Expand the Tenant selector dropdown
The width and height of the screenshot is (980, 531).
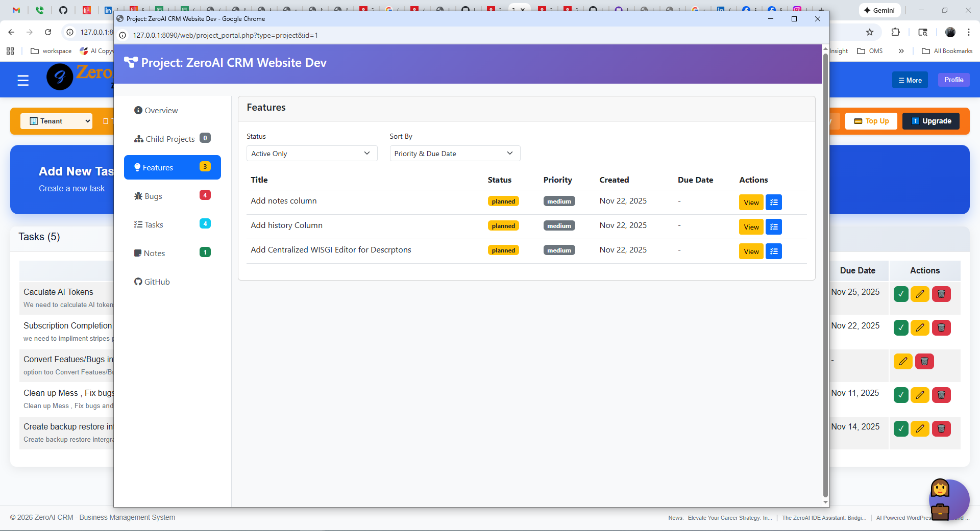tap(57, 121)
